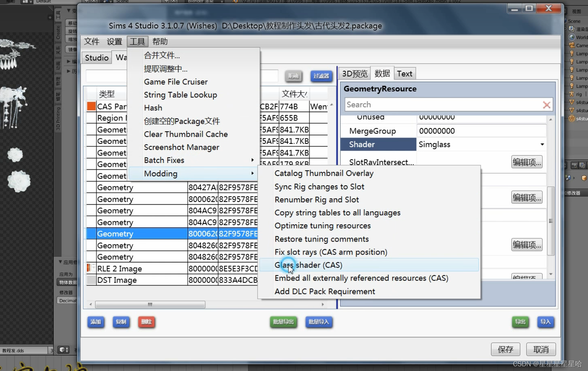Open Blender render layers properties icon
This screenshot has height=371, width=588.
[582, 165]
